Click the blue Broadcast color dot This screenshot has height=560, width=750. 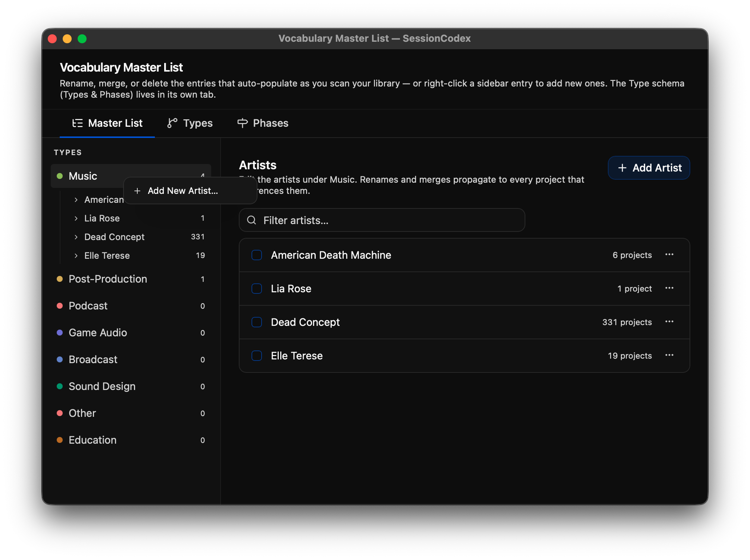click(60, 359)
